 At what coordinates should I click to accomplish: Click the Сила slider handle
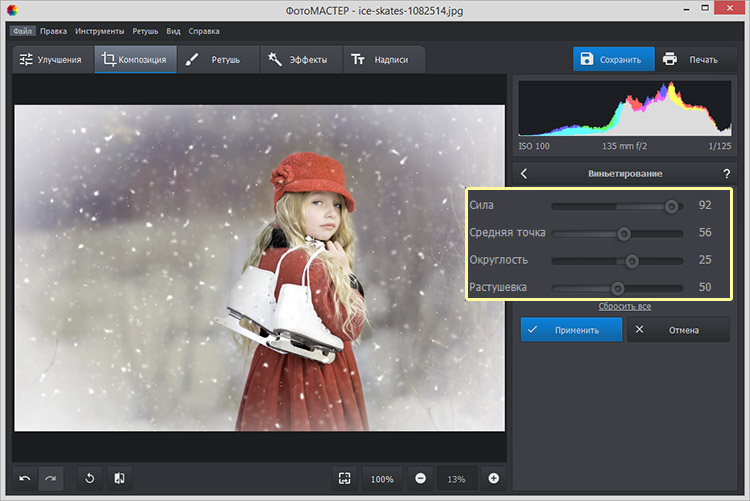coord(671,207)
